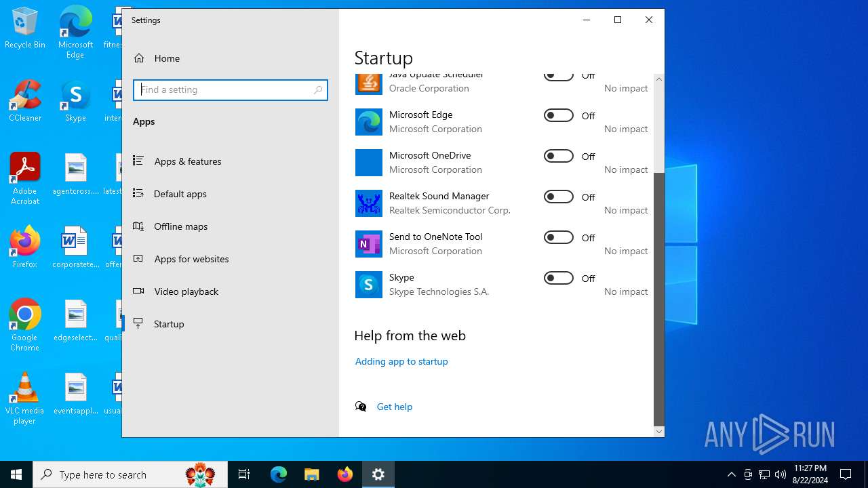868x488 pixels.
Task: Select Startup in the Apps sidebar
Action: (231, 324)
